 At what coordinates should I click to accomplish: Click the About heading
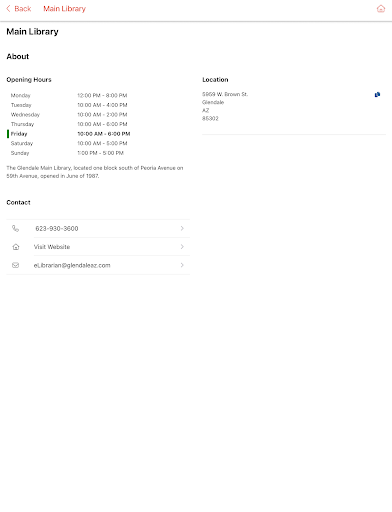[18, 57]
